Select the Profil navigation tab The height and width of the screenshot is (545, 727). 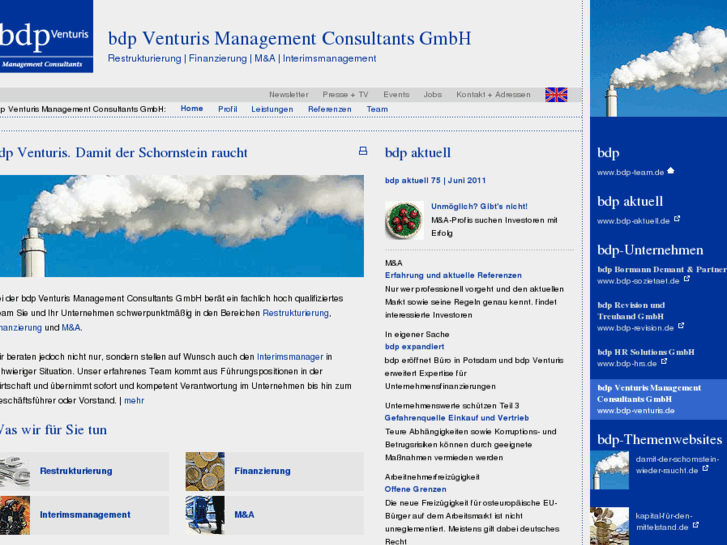click(228, 109)
